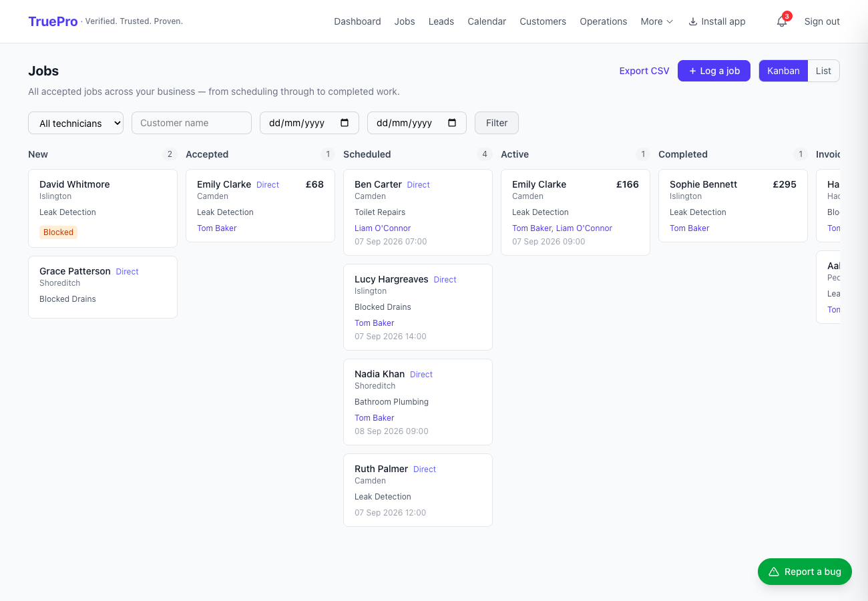The image size is (868, 601).
Task: Switch to List view
Action: 823,71
